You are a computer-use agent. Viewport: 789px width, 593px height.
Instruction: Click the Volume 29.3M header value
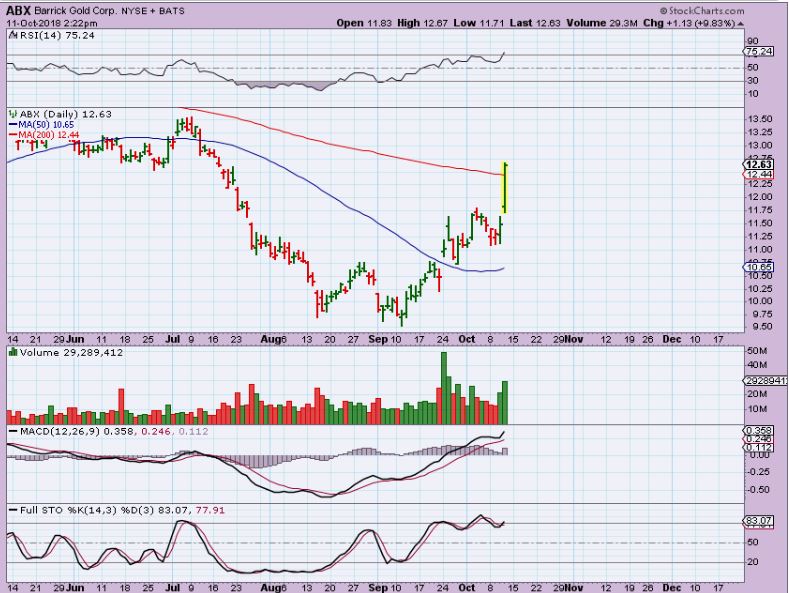pyautogui.click(x=602, y=23)
